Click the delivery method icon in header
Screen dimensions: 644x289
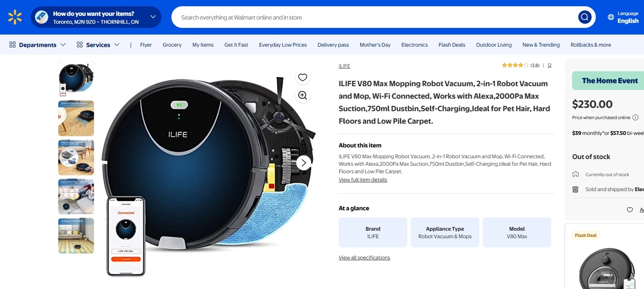point(42,17)
